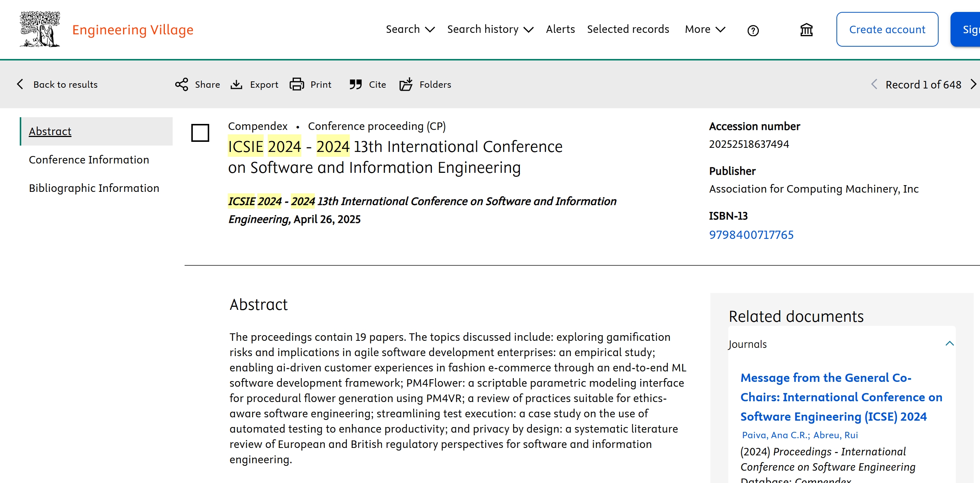Click the record title ICSIE 2024 heading
This screenshot has width=980, height=483.
tap(395, 157)
